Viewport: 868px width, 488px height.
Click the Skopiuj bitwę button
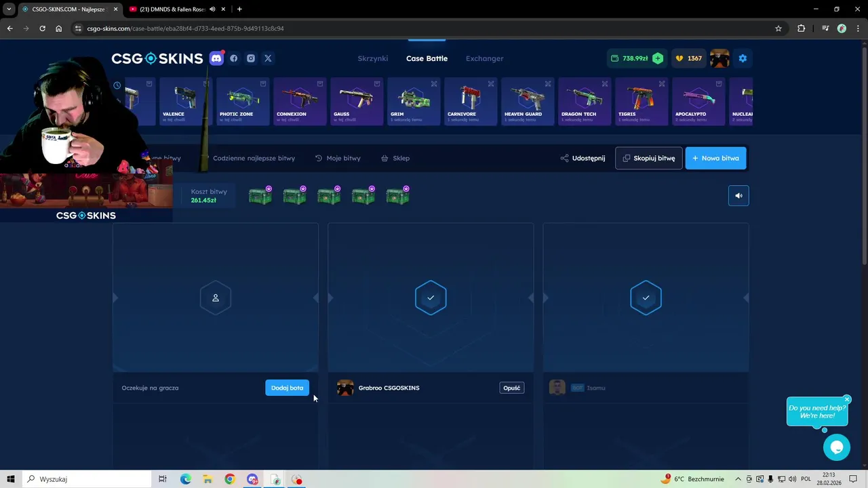(649, 158)
